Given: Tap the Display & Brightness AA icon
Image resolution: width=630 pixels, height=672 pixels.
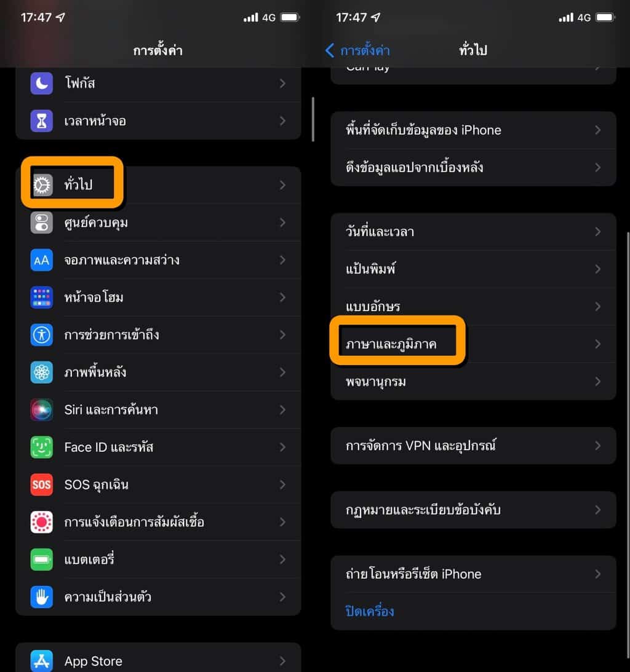Looking at the screenshot, I should click(42, 260).
